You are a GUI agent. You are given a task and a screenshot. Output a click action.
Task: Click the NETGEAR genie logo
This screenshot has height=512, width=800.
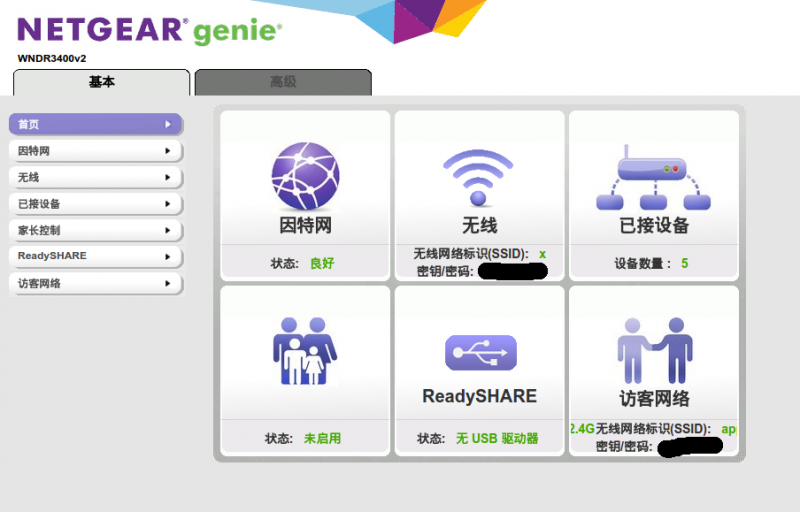point(149,31)
